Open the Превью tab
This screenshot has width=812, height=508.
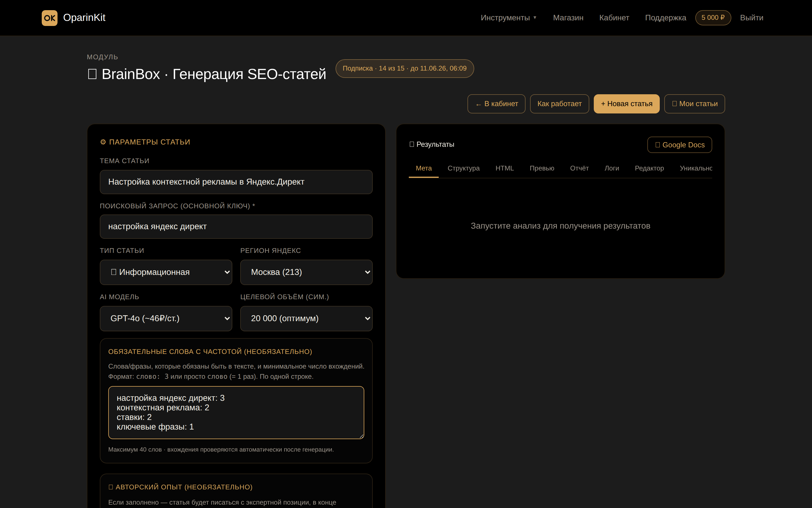coord(542,168)
